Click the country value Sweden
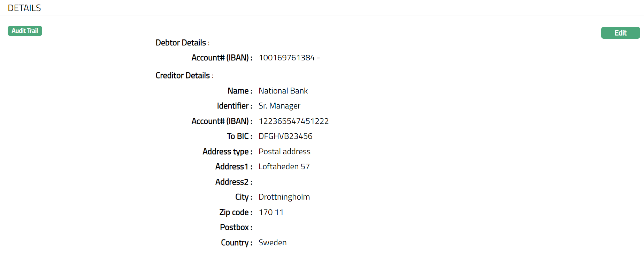Image resolution: width=644 pixels, height=253 pixels. coord(272,243)
